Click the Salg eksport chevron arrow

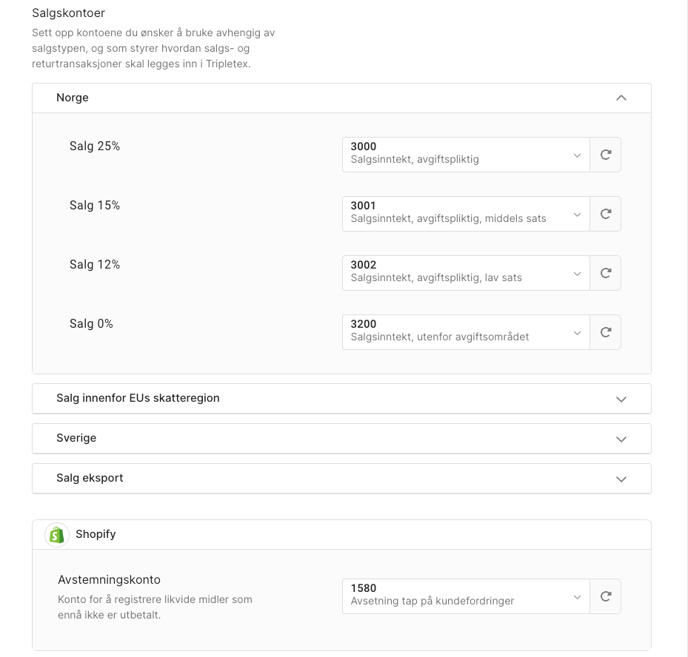(621, 479)
